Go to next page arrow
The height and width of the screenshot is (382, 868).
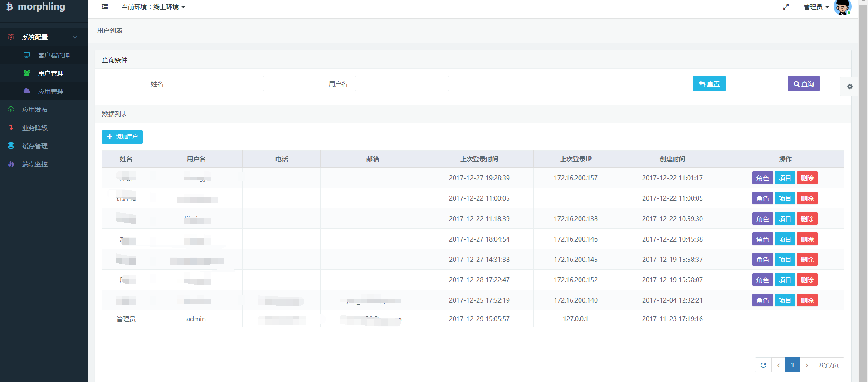(807, 365)
